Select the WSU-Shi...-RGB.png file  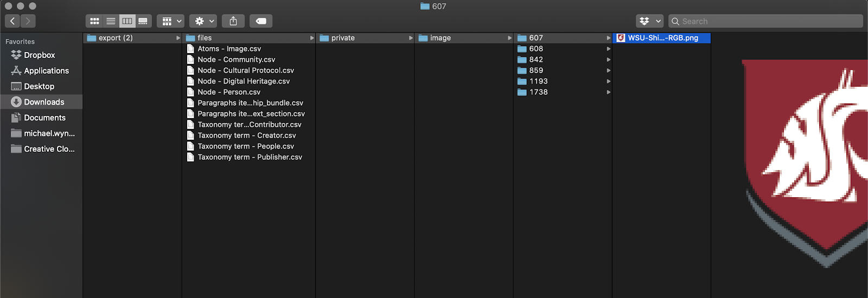coord(662,38)
